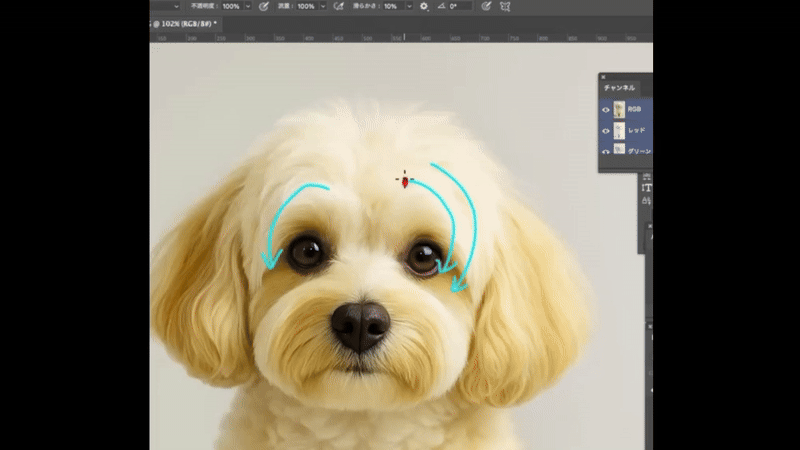Open the 滑らかさ value dropdown

click(x=408, y=6)
